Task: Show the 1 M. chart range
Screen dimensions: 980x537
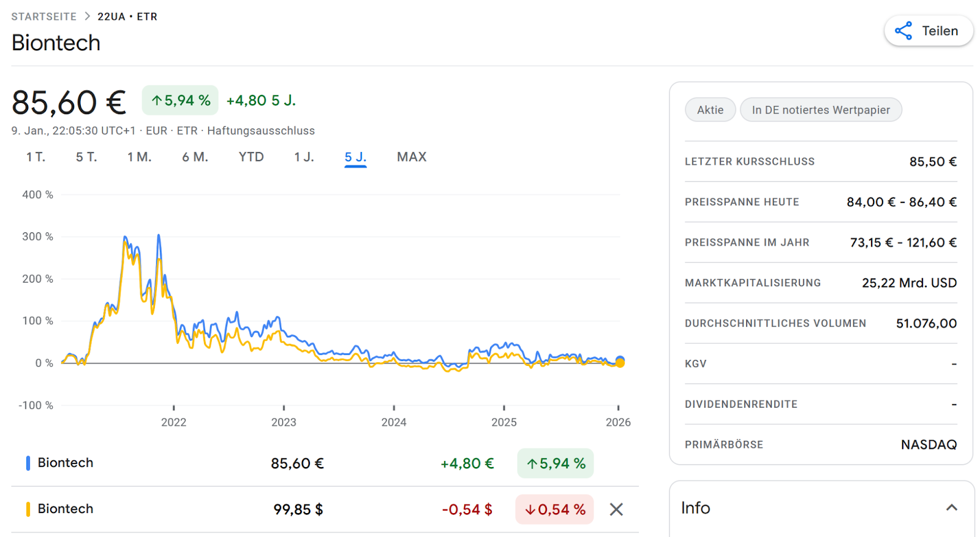Action: pyautogui.click(x=139, y=157)
